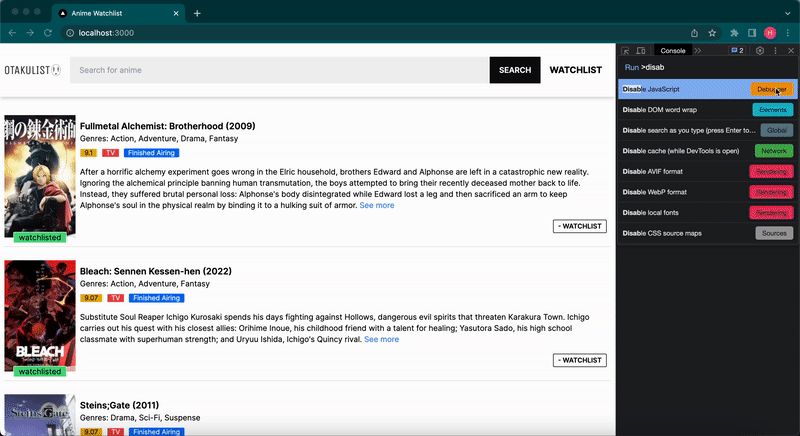The height and width of the screenshot is (436, 800).
Task: Open DevTools settings gear
Action: [760, 50]
